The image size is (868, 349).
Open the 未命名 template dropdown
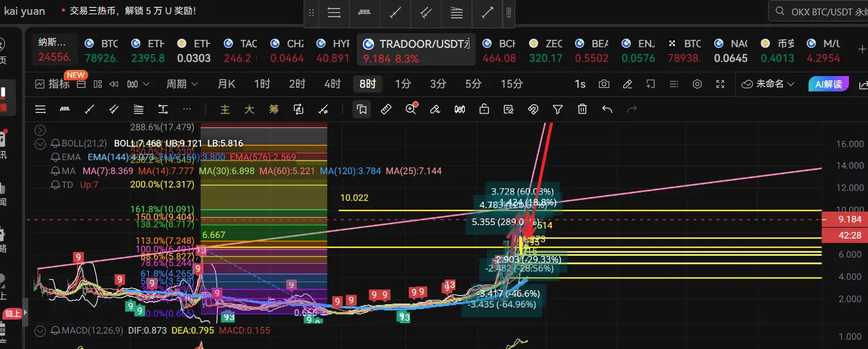click(768, 84)
